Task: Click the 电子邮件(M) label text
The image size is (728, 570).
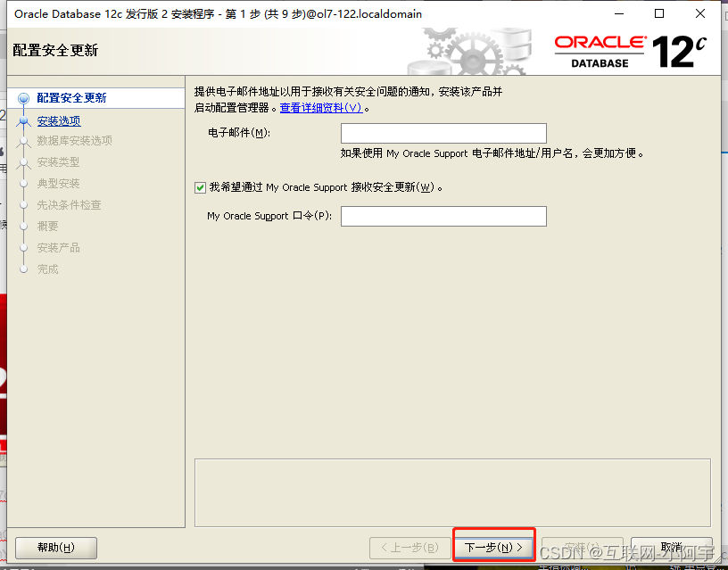Action: point(238,133)
